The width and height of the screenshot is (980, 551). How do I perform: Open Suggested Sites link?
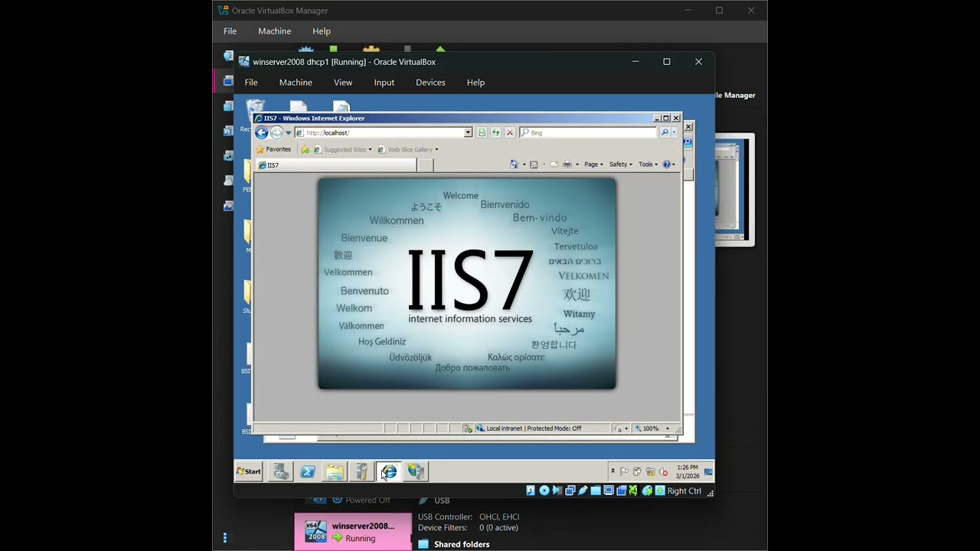tap(342, 149)
